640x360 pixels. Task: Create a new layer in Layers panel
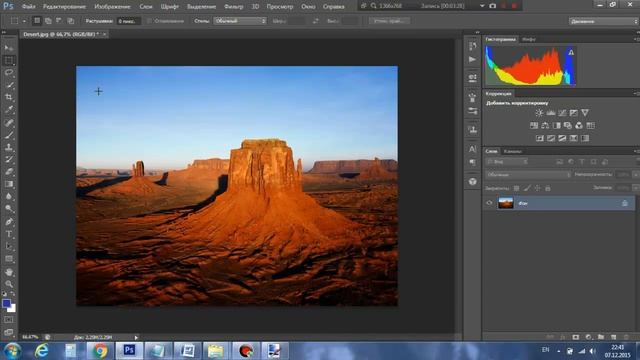point(613,337)
